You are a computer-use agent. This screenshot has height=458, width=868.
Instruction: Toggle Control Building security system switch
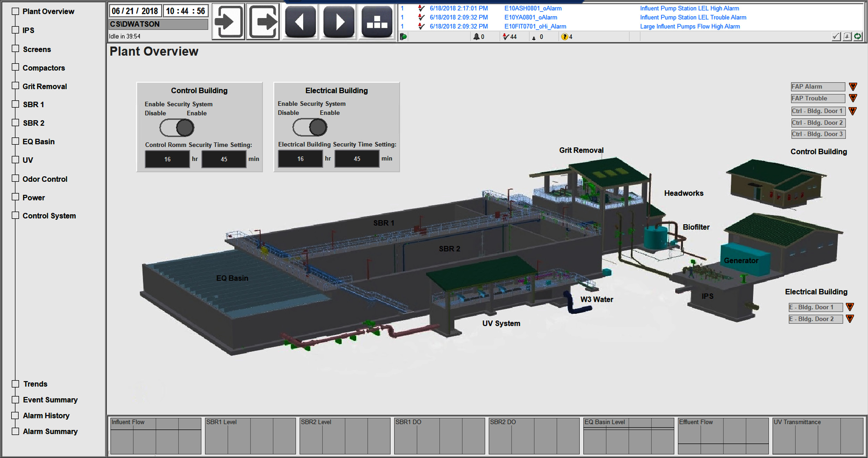[x=177, y=128]
